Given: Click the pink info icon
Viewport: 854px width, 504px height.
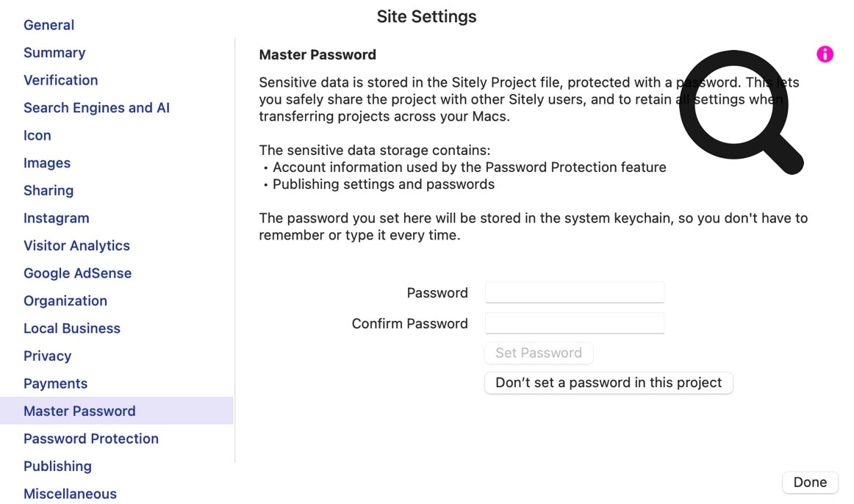Looking at the screenshot, I should pyautogui.click(x=825, y=54).
